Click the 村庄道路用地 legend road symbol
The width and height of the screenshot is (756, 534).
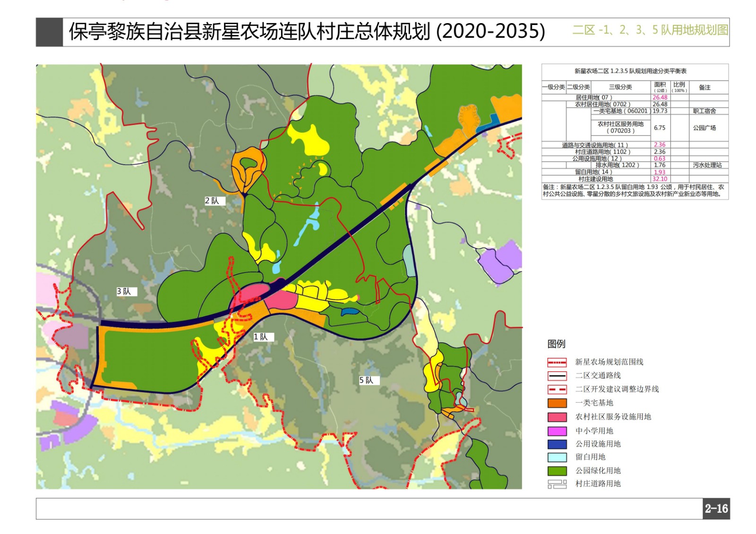pos(557,484)
